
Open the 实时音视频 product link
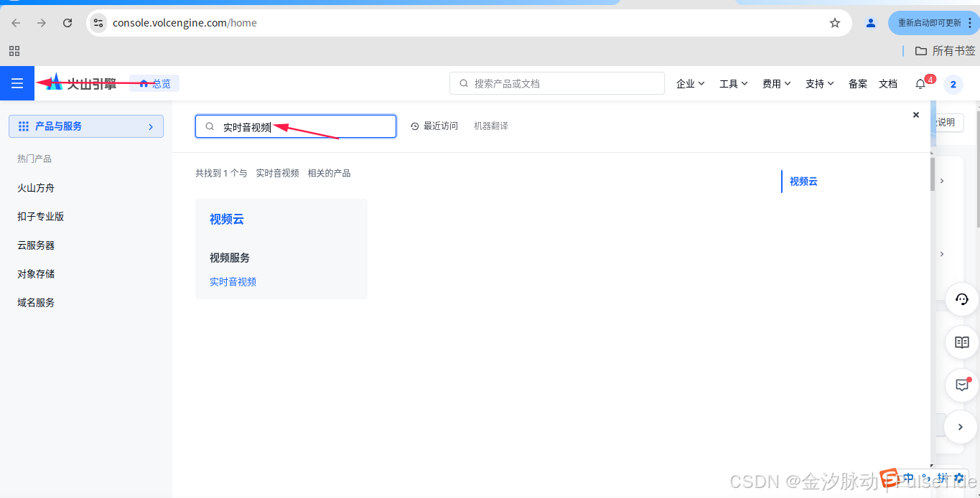coord(233,282)
